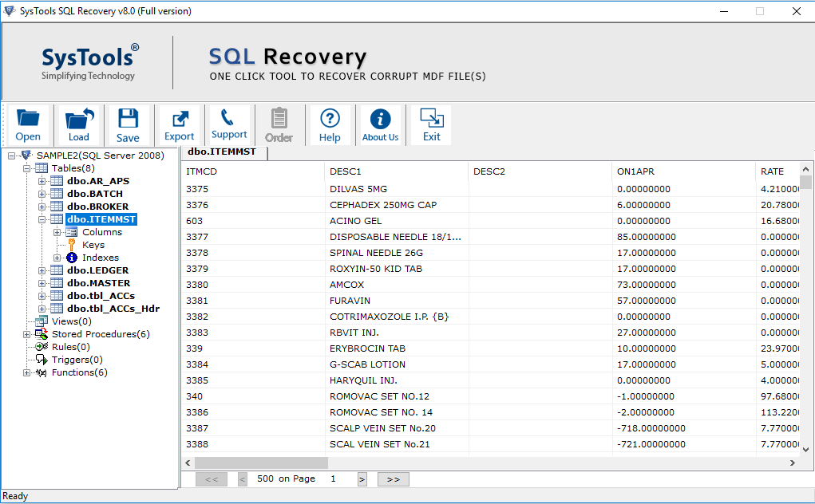Click the RATE column header
The width and height of the screenshot is (815, 504).
coord(777,171)
